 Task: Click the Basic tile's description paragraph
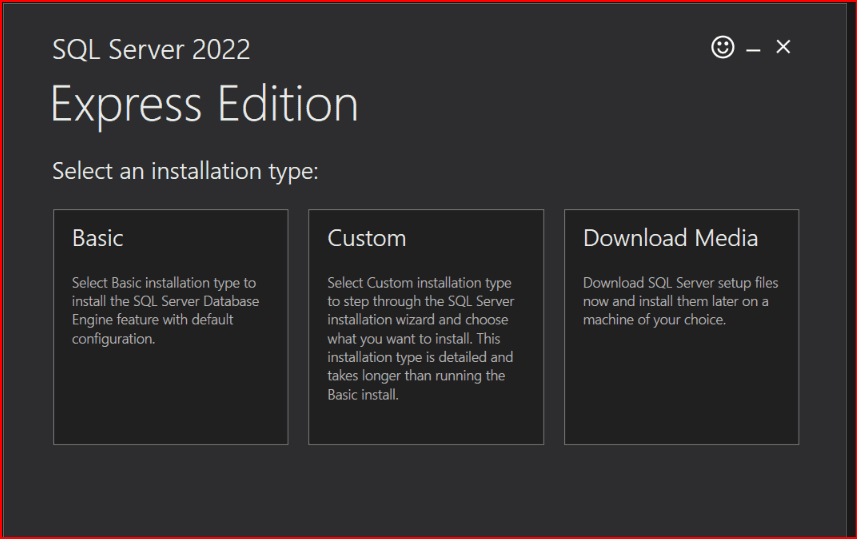click(x=165, y=311)
